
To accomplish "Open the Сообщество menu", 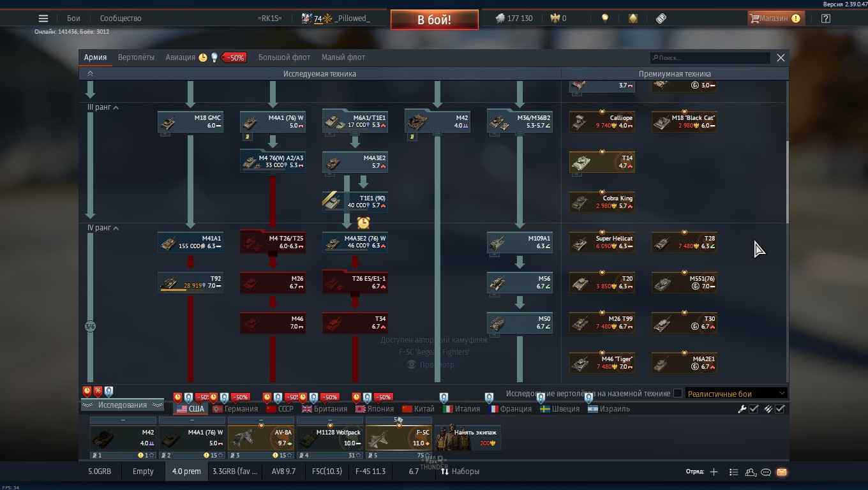I will [121, 19].
